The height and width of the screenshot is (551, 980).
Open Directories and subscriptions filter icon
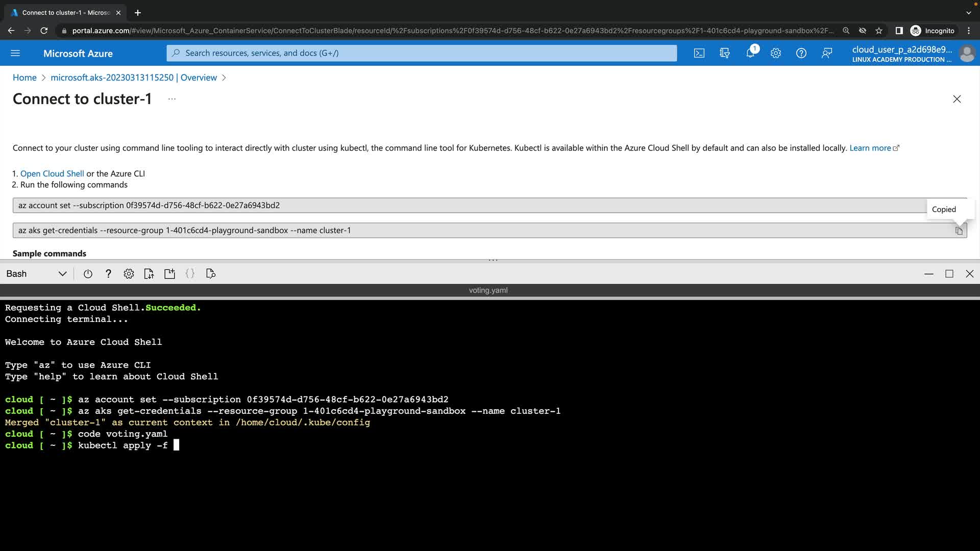[725, 53]
